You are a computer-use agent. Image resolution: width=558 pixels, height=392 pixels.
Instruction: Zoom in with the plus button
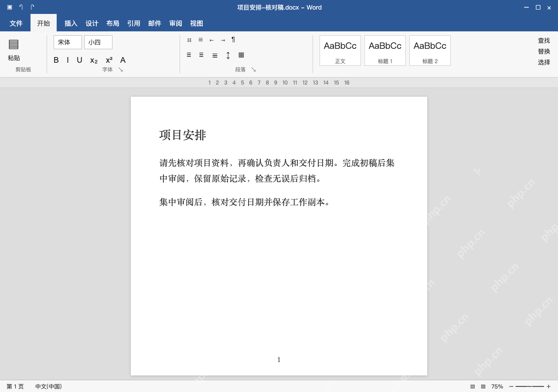coord(548,386)
